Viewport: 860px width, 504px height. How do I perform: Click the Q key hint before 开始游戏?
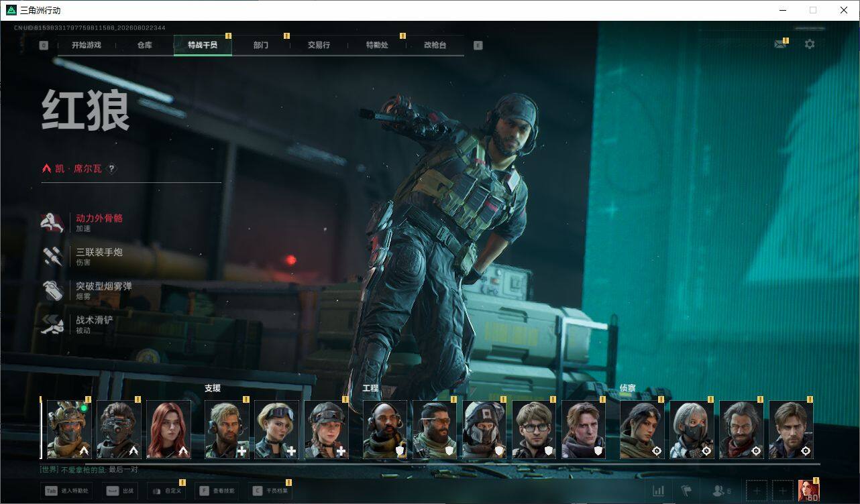point(44,46)
